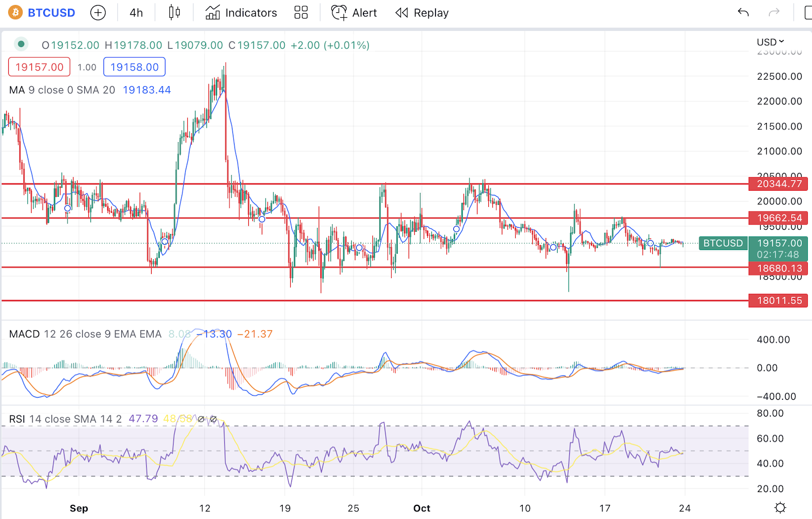The image size is (812, 519).
Task: Click the 20000.00 price scale label
Action: tap(780, 201)
